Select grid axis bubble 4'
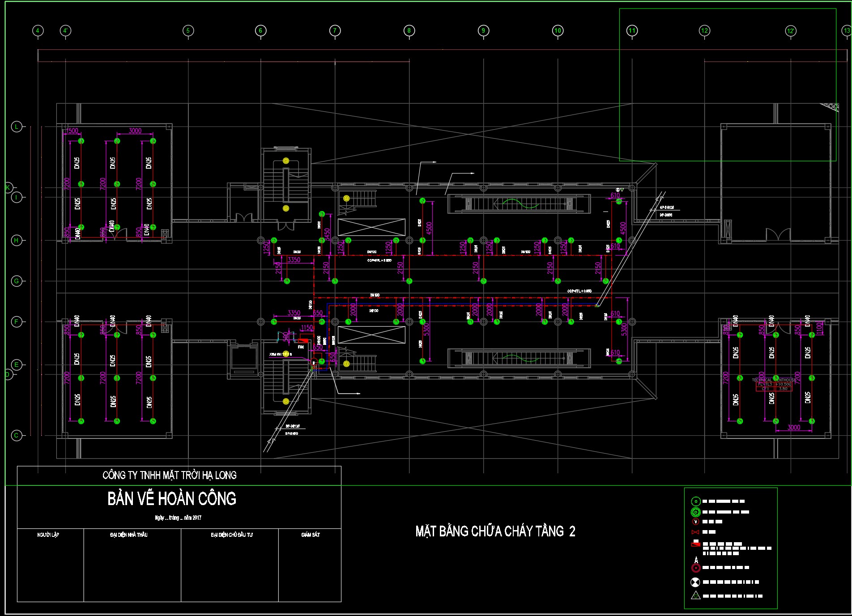 pyautogui.click(x=66, y=31)
